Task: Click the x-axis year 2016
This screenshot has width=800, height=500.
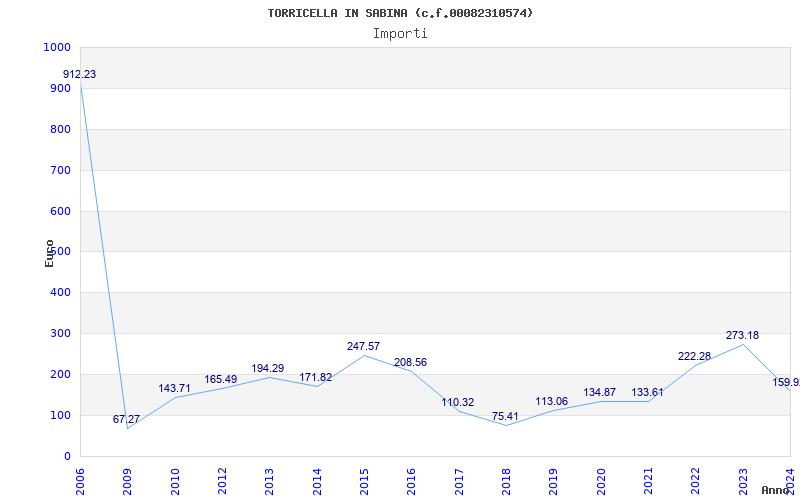Action: click(x=411, y=482)
